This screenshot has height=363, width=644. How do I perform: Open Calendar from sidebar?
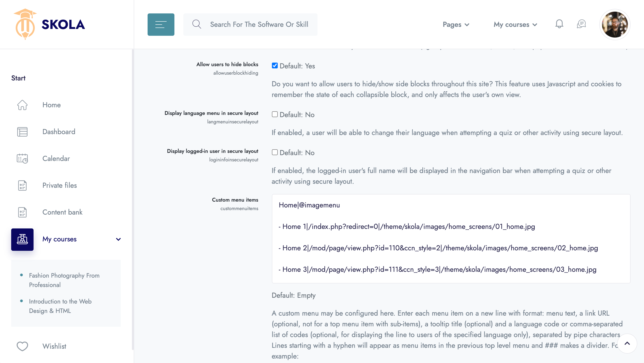pos(56,158)
